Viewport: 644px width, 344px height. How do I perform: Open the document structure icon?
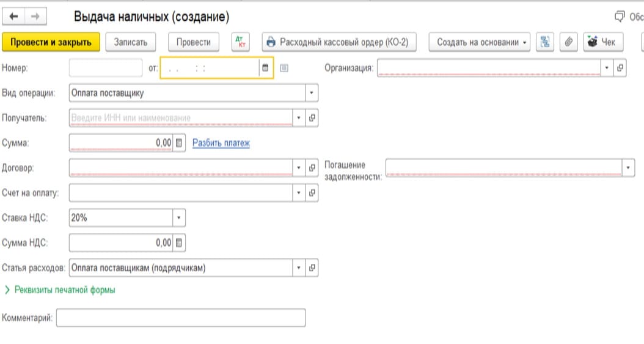click(544, 42)
